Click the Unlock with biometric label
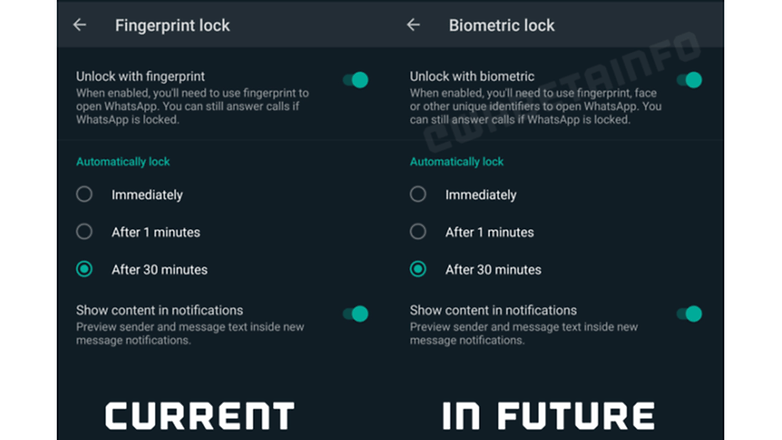Image resolution: width=782 pixels, height=440 pixels. (472, 76)
